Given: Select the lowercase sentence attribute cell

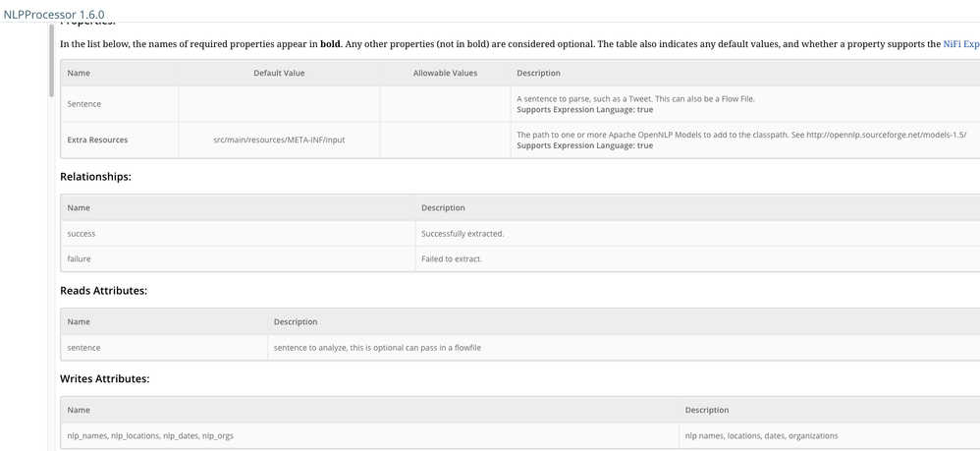Looking at the screenshot, I should 83,347.
